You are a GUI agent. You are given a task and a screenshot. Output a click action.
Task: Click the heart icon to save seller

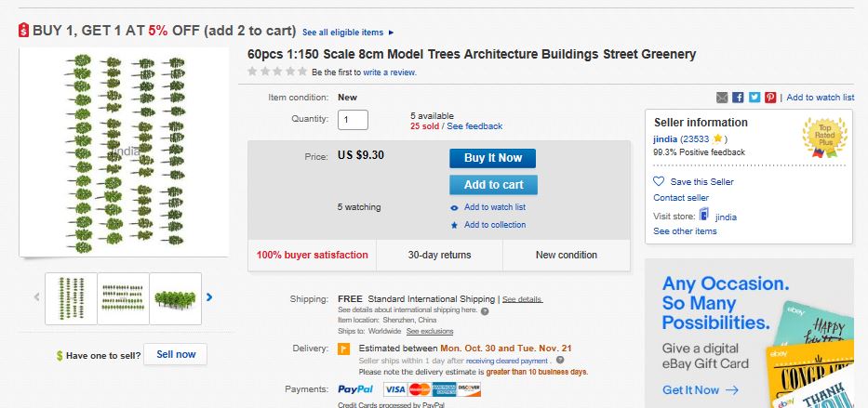[659, 182]
